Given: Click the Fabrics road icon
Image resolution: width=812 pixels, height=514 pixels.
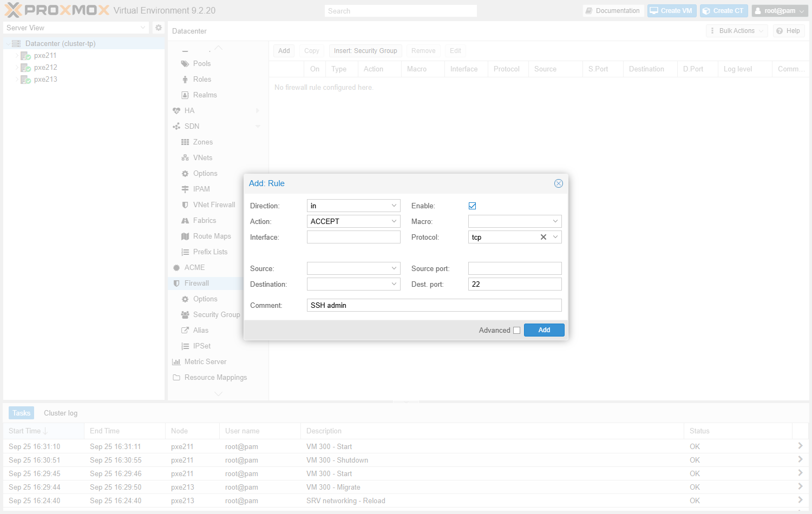Looking at the screenshot, I should coord(185,221).
